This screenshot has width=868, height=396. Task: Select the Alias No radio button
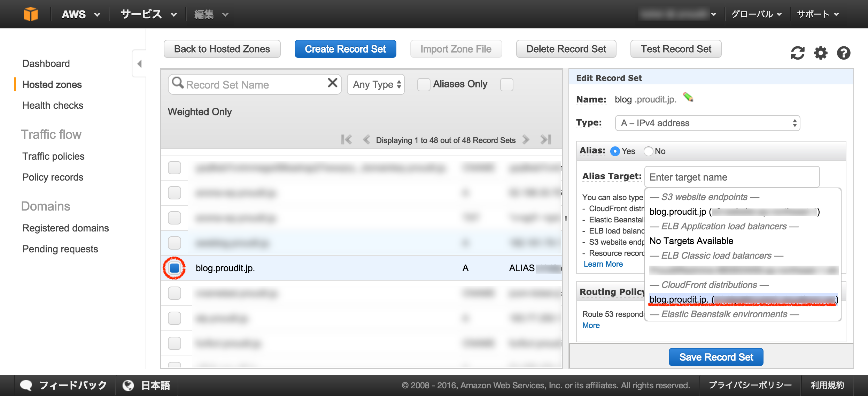pos(648,151)
